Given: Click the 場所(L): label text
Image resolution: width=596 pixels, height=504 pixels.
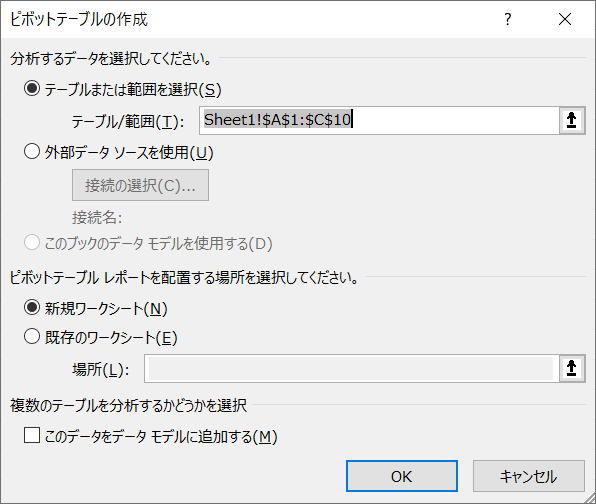Looking at the screenshot, I should [101, 369].
